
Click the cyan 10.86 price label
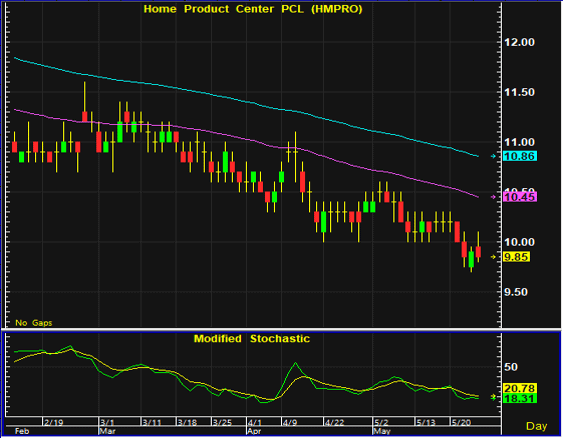pos(520,156)
